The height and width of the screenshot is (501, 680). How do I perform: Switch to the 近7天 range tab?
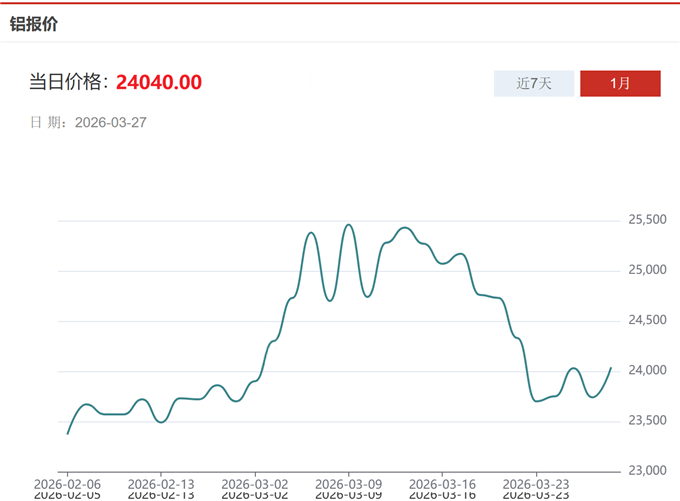tap(534, 84)
